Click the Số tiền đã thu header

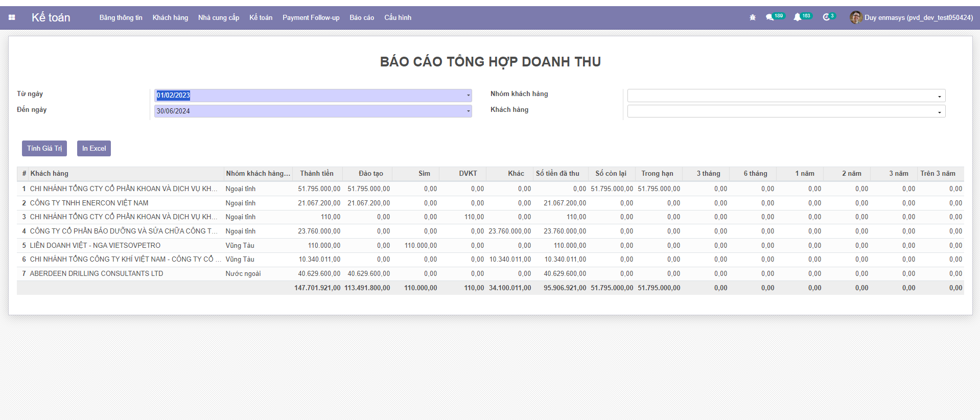coord(557,174)
